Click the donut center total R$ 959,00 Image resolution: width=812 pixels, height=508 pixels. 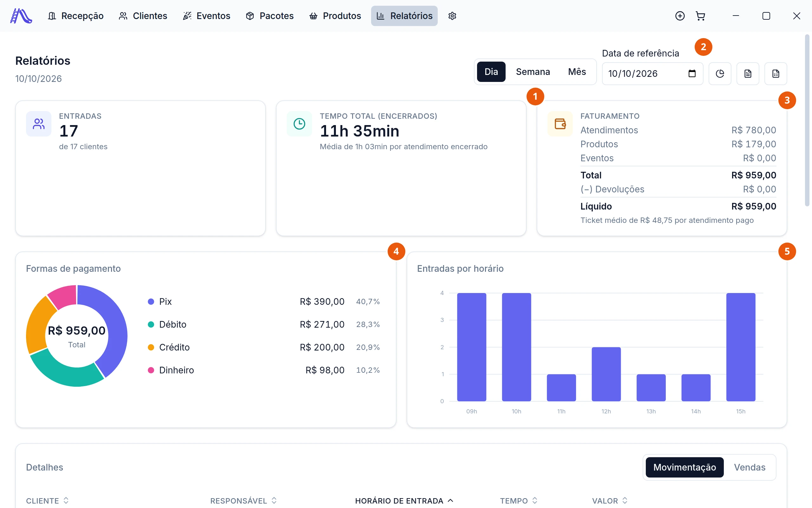[x=76, y=331]
